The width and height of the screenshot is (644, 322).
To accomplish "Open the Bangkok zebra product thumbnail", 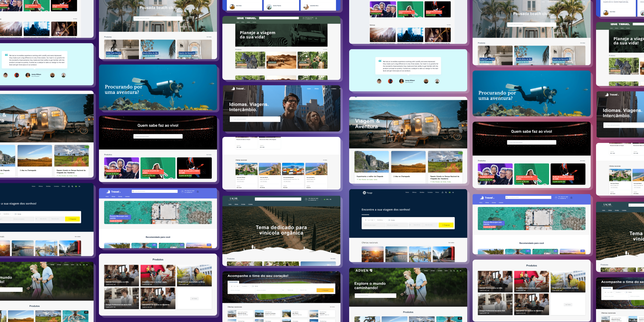I will pyautogui.click(x=250, y=60).
